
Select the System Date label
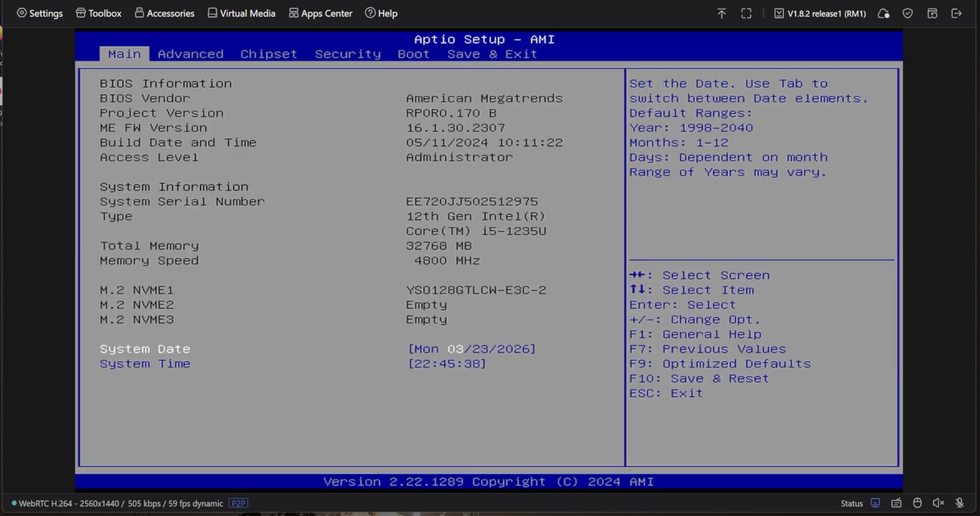[x=145, y=349]
